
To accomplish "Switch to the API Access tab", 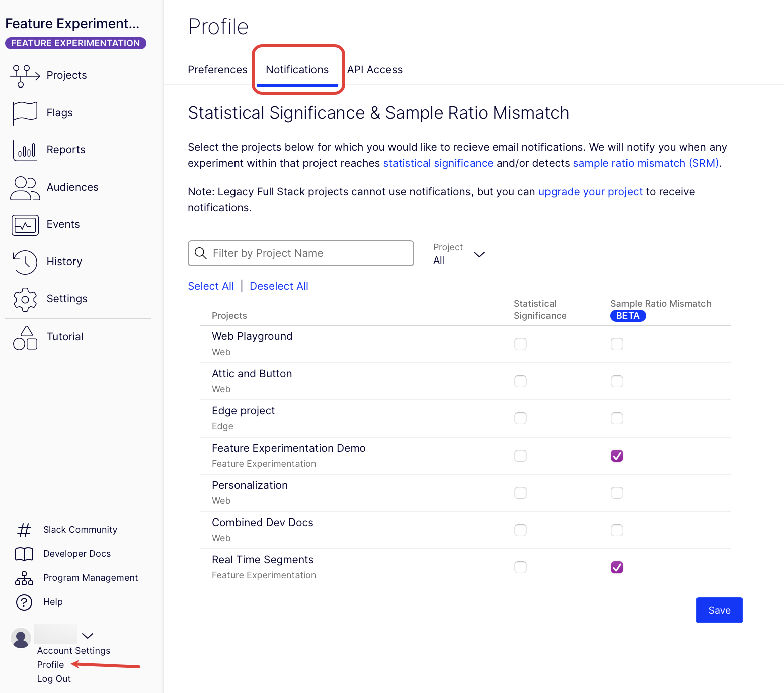I will click(375, 70).
